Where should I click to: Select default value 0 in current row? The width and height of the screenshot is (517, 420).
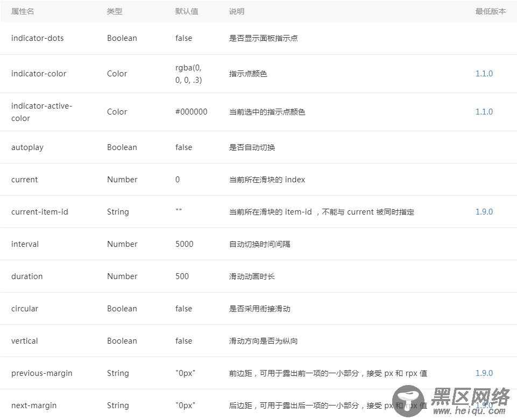tap(178, 180)
